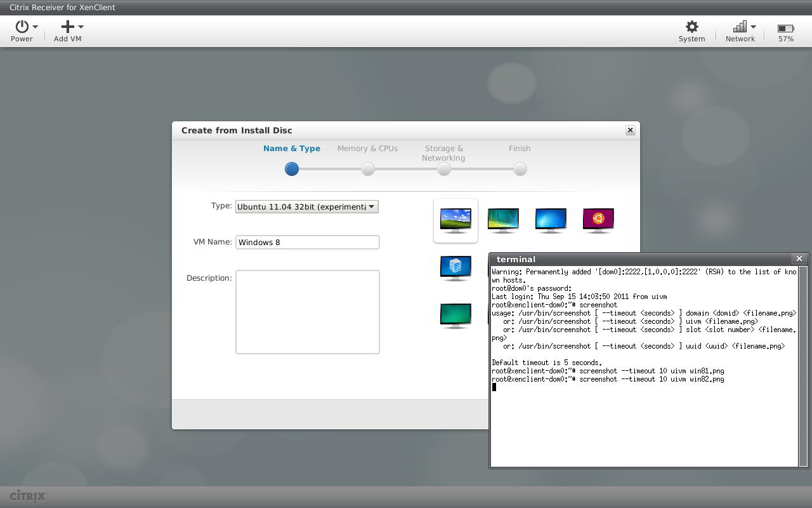
Task: Close the Create from Install Disc dialog
Action: tap(630, 130)
